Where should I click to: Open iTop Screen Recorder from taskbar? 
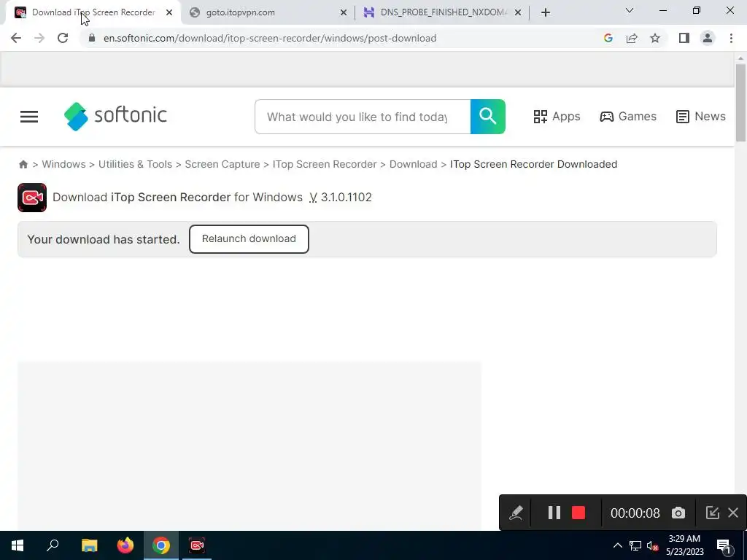(197, 545)
